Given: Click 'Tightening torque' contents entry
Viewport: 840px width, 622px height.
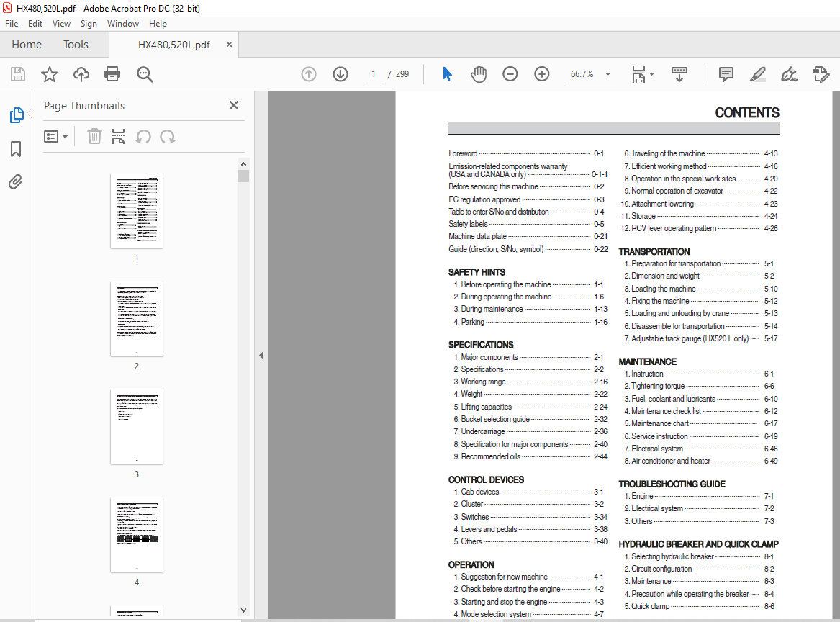Looking at the screenshot, I should tap(658, 386).
